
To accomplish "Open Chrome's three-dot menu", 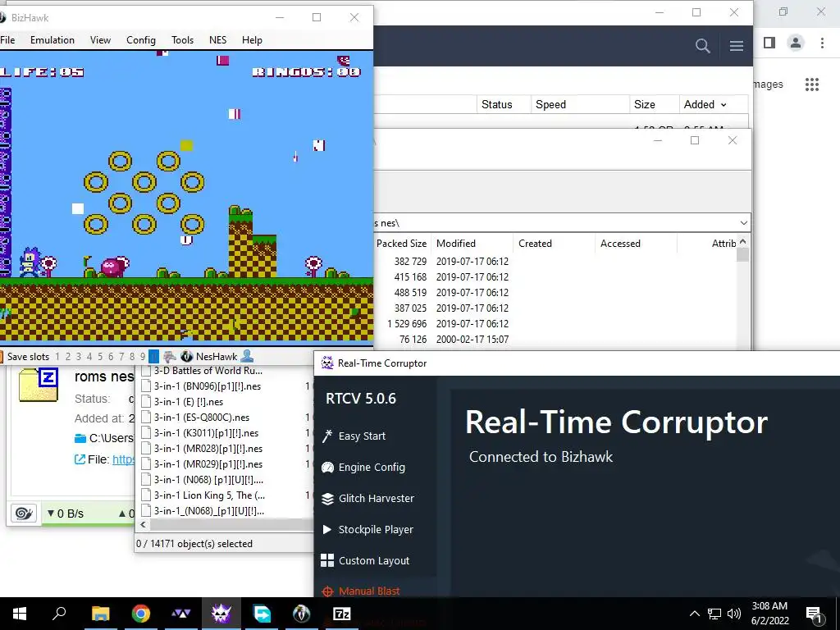I will [822, 43].
